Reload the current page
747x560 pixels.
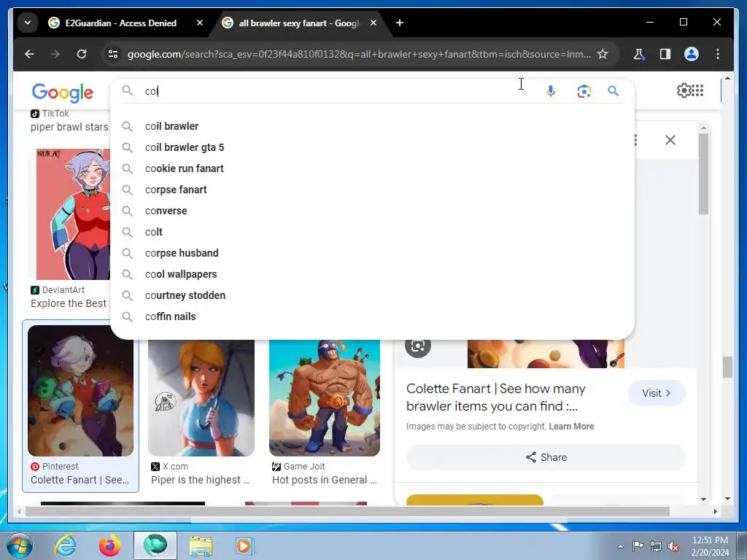coord(82,54)
